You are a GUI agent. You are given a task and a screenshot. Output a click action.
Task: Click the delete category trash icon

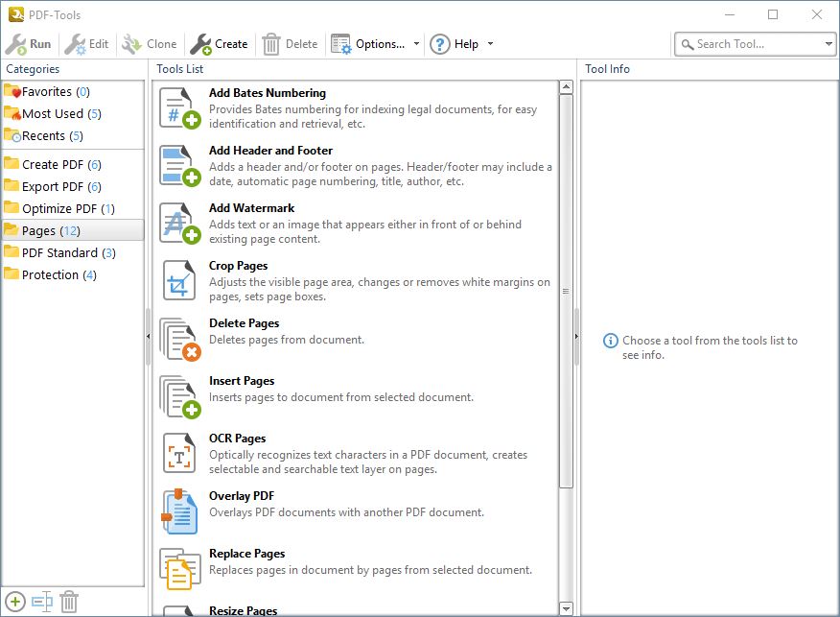click(68, 602)
